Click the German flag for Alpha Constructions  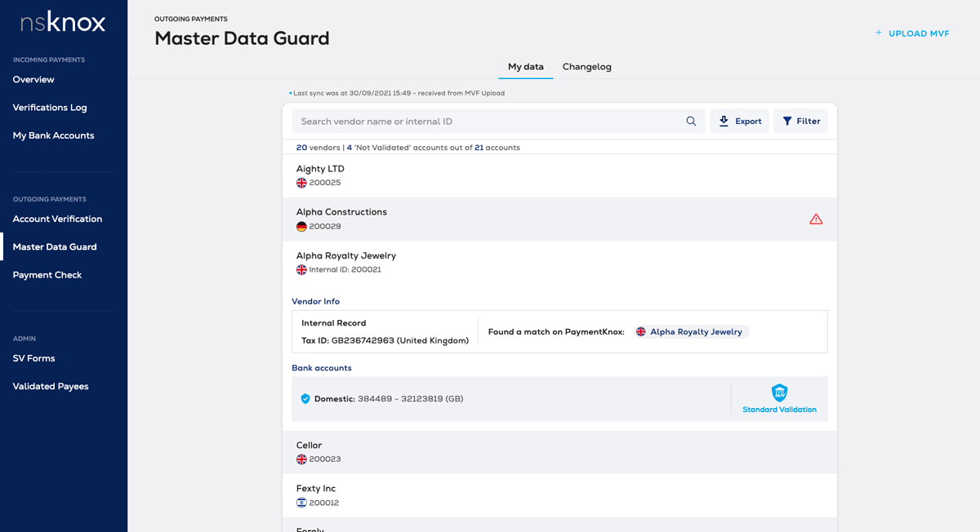point(301,226)
